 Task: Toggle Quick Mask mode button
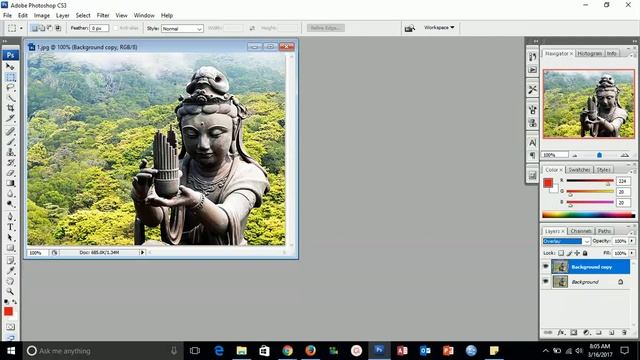pyautogui.click(x=10, y=327)
